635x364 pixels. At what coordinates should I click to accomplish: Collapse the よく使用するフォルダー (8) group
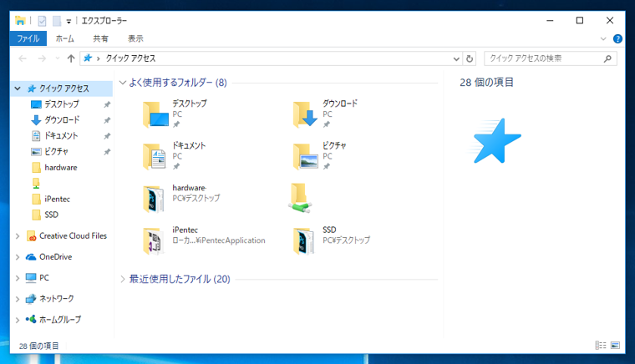coord(123,83)
